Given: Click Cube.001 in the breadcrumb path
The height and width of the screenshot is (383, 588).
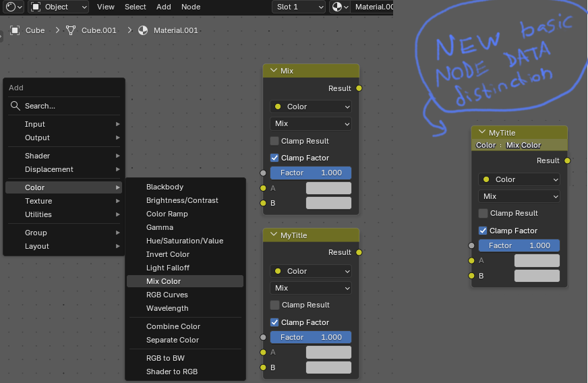Looking at the screenshot, I should click(99, 30).
